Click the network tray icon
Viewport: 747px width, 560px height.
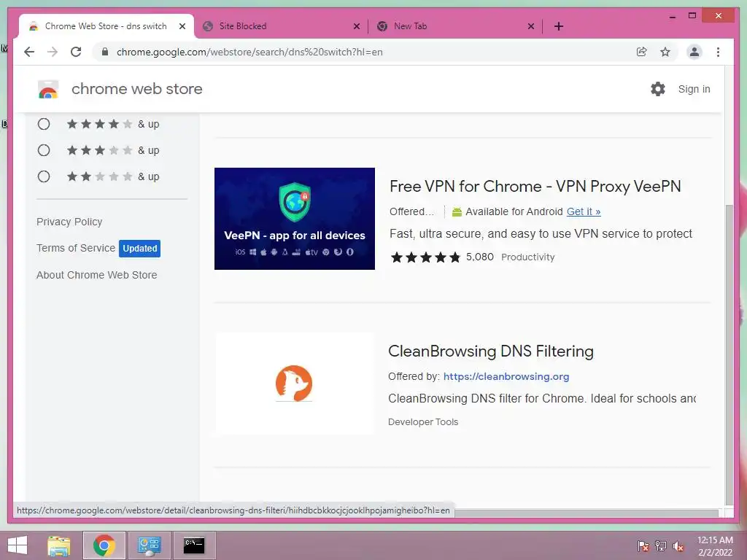[x=661, y=545]
